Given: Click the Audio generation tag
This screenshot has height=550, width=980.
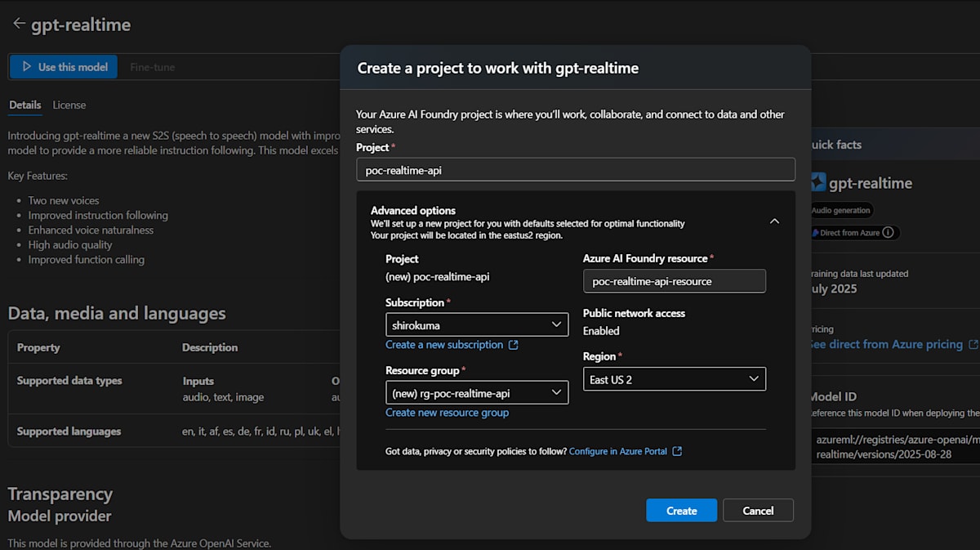Looking at the screenshot, I should tap(841, 210).
